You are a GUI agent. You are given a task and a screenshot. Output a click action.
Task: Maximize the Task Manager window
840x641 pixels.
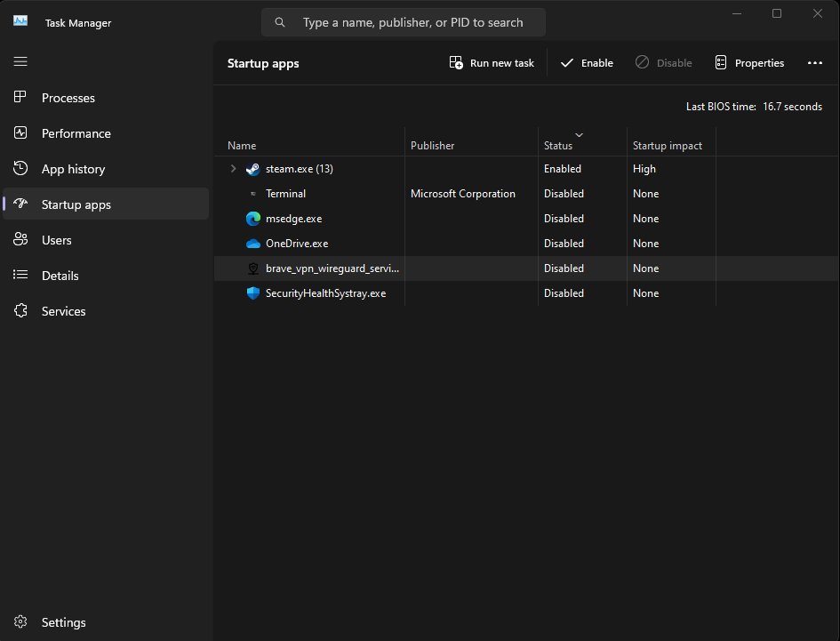tap(777, 13)
